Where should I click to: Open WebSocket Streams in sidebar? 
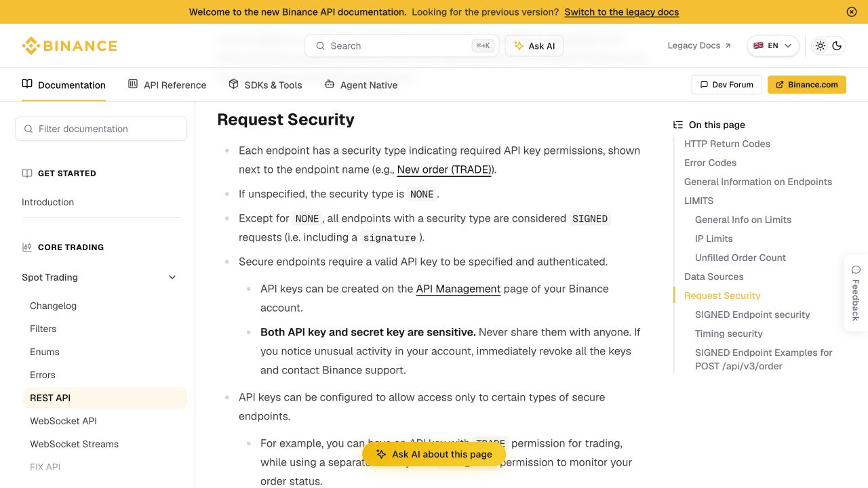74,444
